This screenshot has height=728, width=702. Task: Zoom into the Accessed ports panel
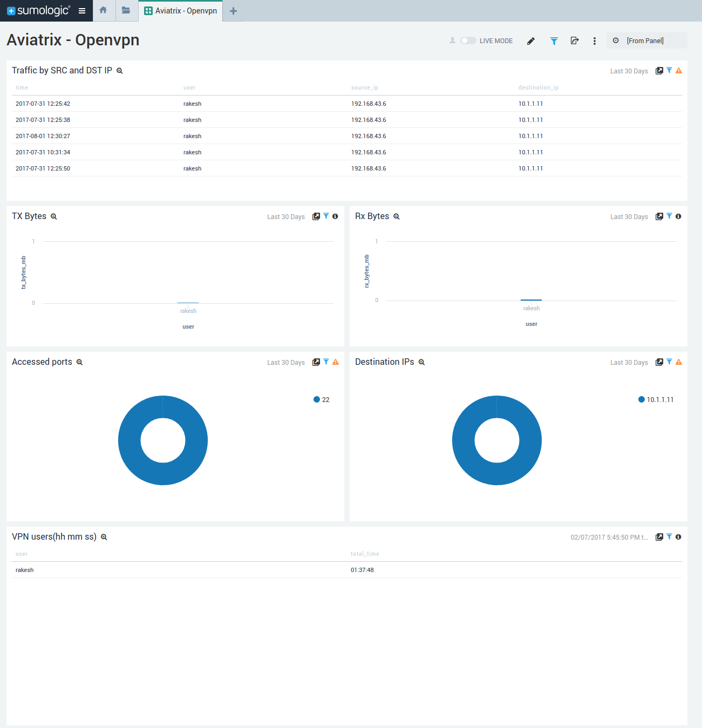pos(79,362)
